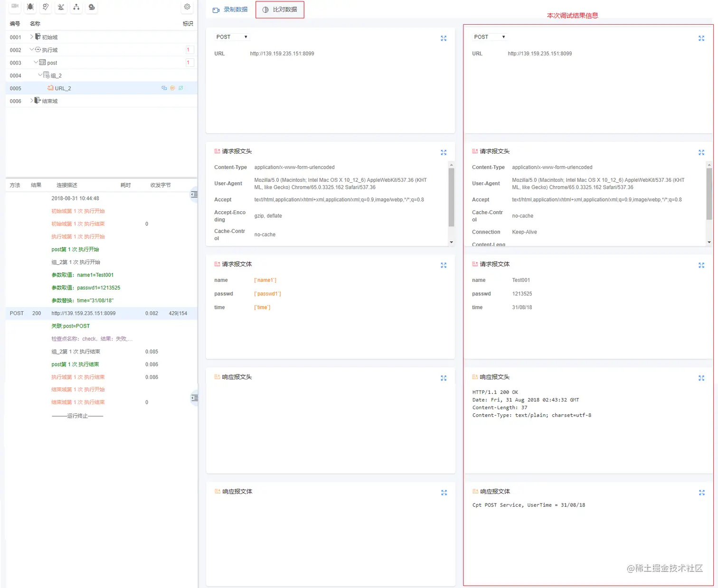Click down arrow of left 请求报文头 scrollbar
Screen dimensions: 718x588
pos(451,242)
